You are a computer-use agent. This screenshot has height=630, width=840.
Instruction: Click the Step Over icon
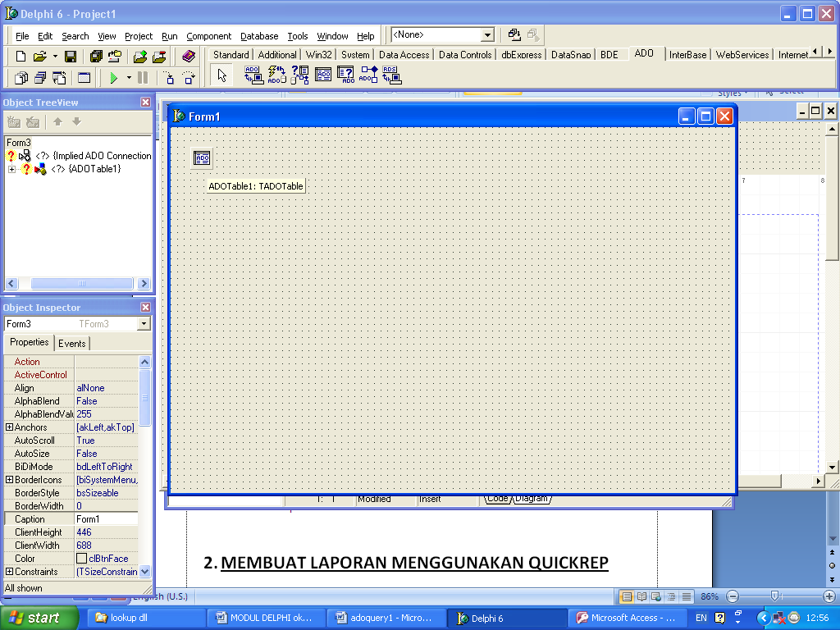(189, 78)
